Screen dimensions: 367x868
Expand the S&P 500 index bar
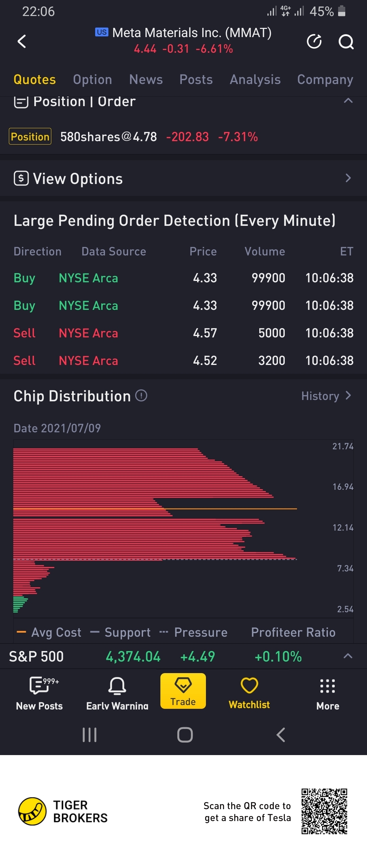pyautogui.click(x=348, y=656)
